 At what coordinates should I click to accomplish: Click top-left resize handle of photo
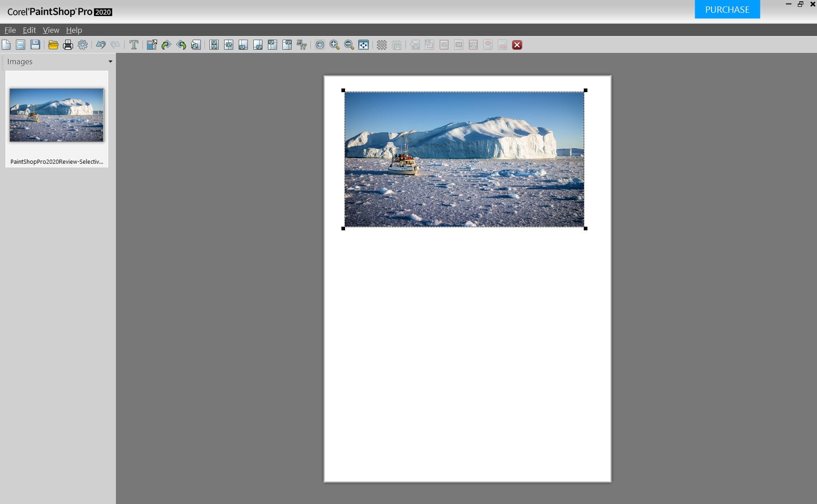(x=343, y=90)
